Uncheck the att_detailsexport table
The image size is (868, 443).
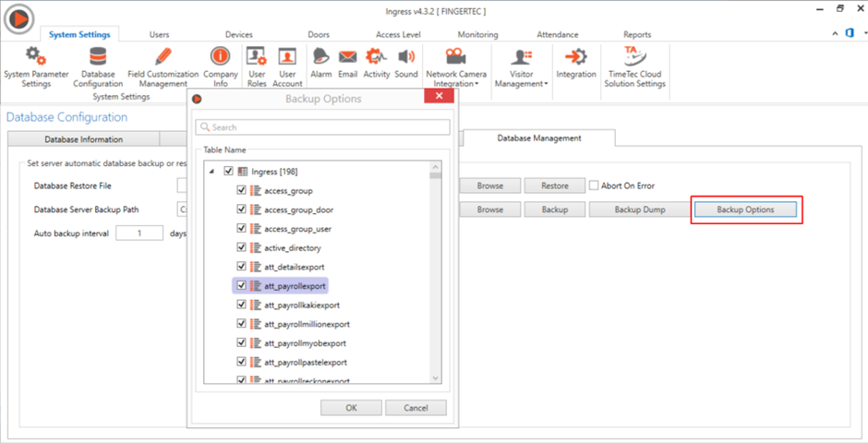click(x=241, y=267)
